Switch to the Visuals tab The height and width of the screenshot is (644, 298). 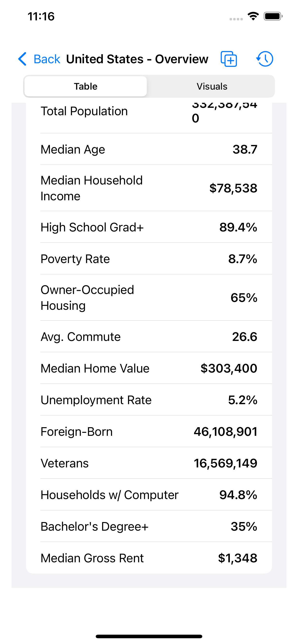(x=212, y=86)
